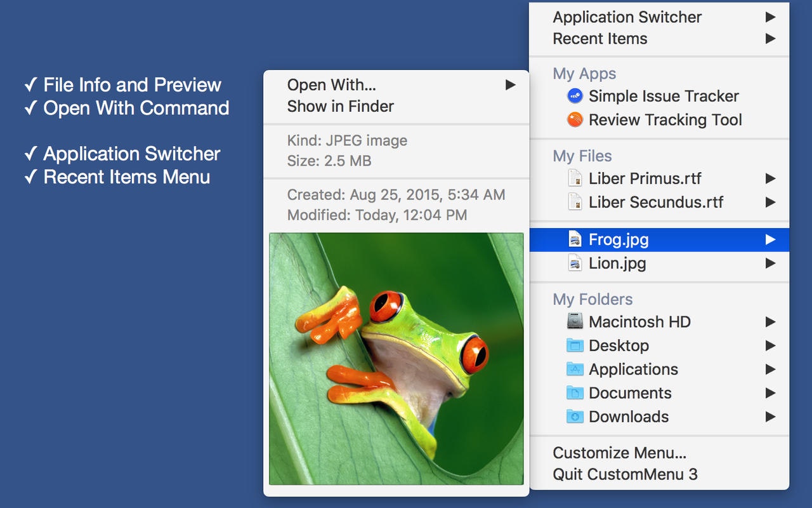Open the Downloads folder entry
This screenshot has width=812, height=508.
pos(659,417)
